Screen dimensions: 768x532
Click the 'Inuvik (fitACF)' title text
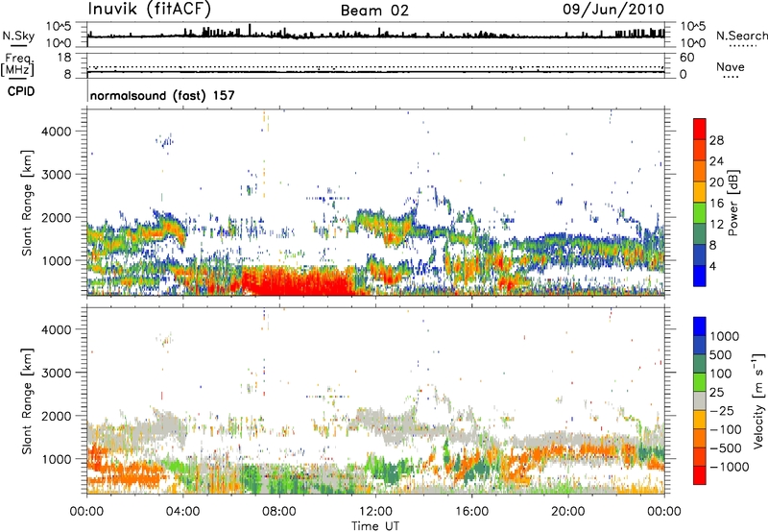pos(150,9)
